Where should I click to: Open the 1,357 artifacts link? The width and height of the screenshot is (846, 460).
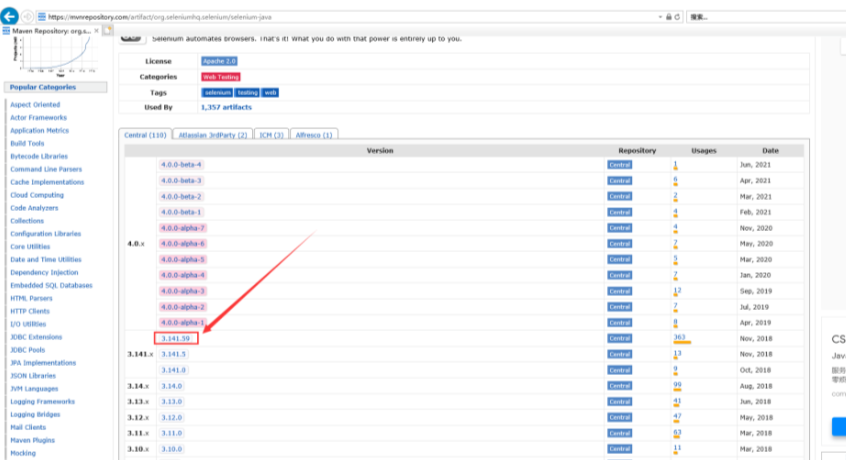226,107
